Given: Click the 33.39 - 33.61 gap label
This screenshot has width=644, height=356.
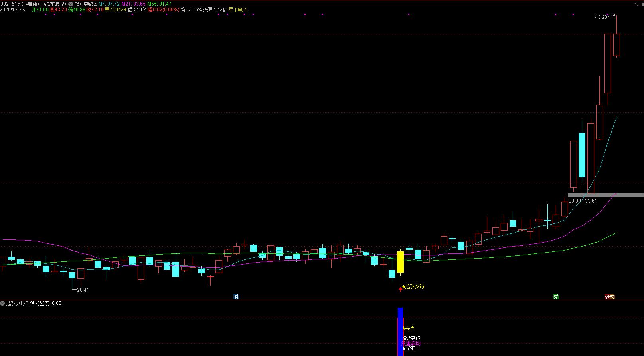Looking at the screenshot, I should pos(583,201).
